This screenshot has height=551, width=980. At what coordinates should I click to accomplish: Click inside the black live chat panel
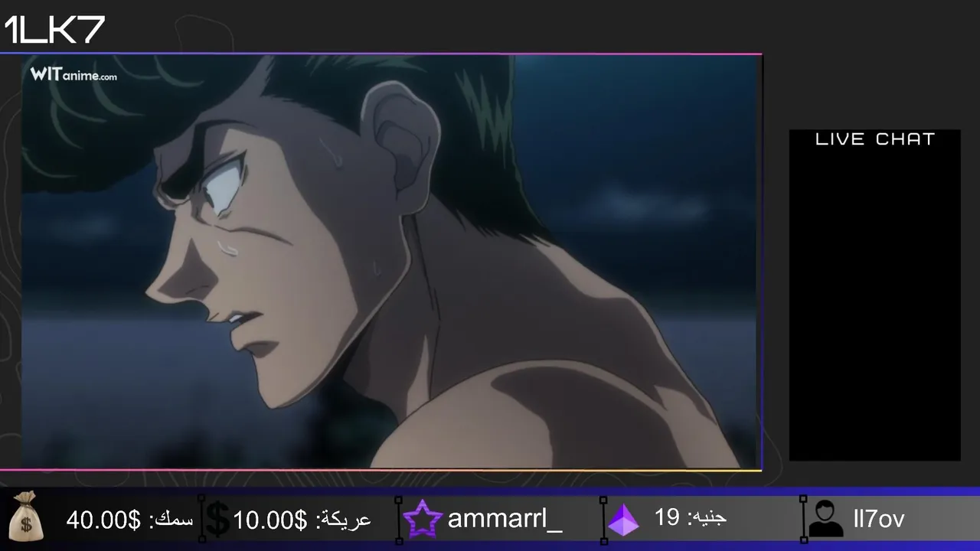click(875, 306)
